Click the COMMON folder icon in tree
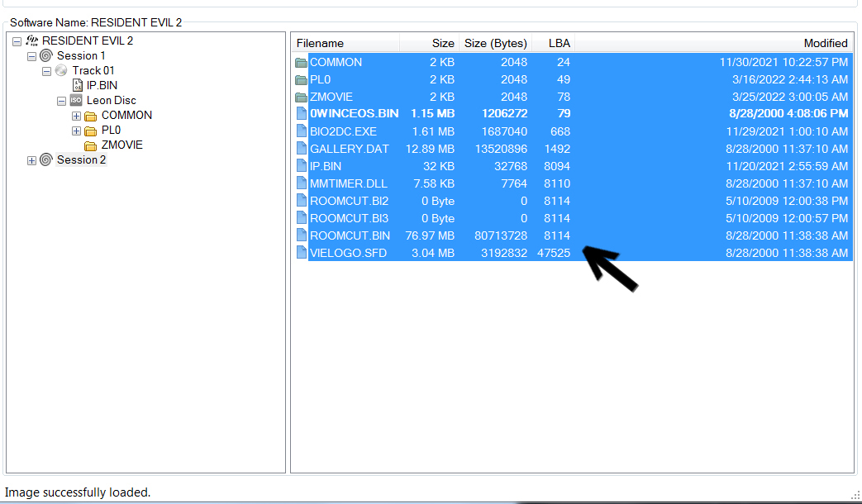The width and height of the screenshot is (862, 504). (x=91, y=116)
